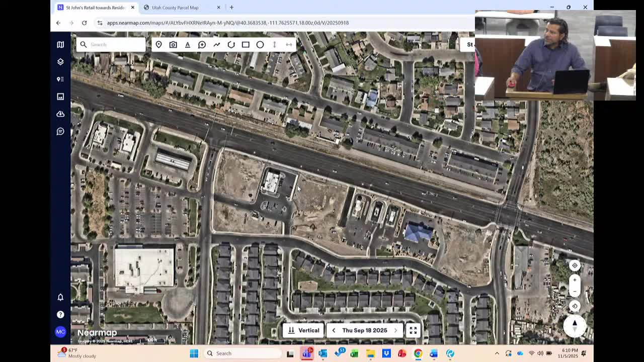This screenshot has height=362, width=644.
Task: Select the text annotation tool
Action: click(x=188, y=44)
